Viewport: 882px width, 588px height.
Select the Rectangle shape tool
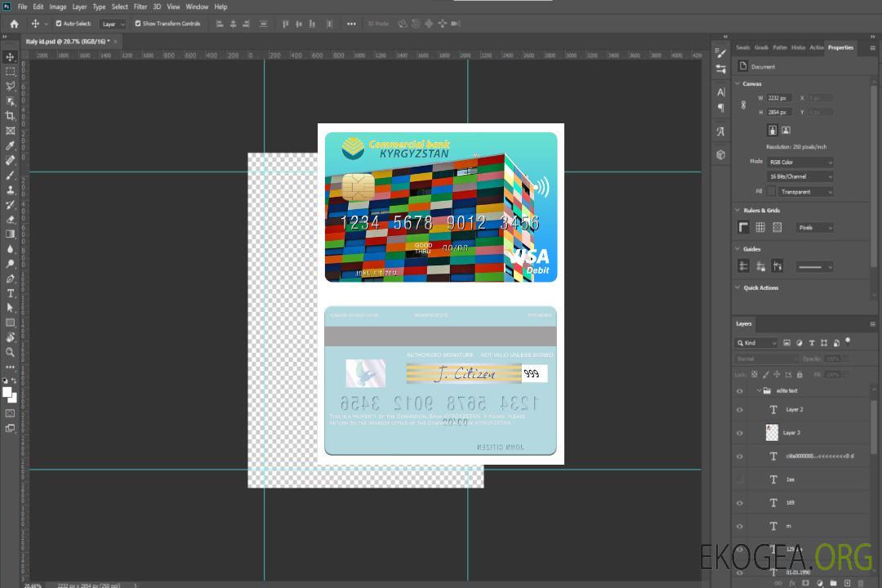click(x=10, y=323)
